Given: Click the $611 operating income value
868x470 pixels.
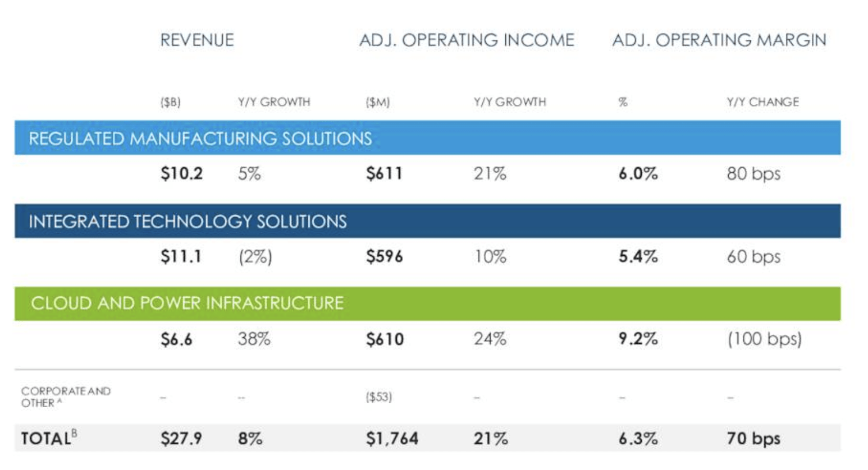Looking at the screenshot, I should point(385,173).
